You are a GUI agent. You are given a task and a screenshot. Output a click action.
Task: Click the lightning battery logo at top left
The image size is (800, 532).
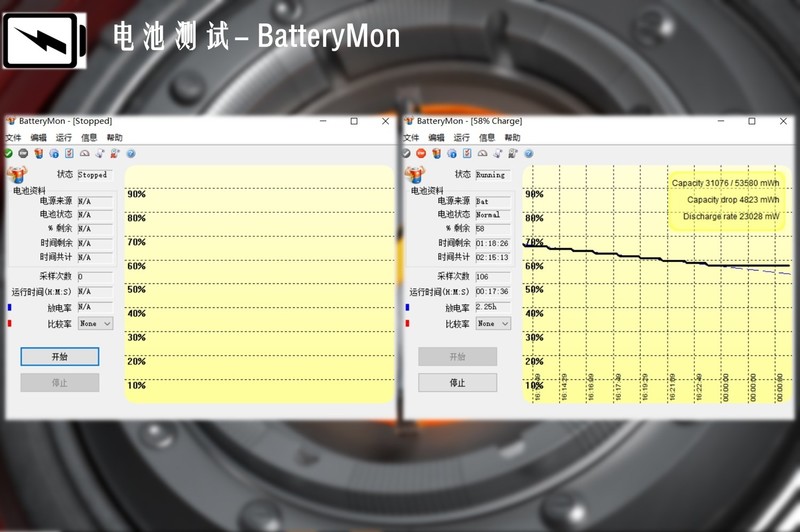tap(44, 41)
